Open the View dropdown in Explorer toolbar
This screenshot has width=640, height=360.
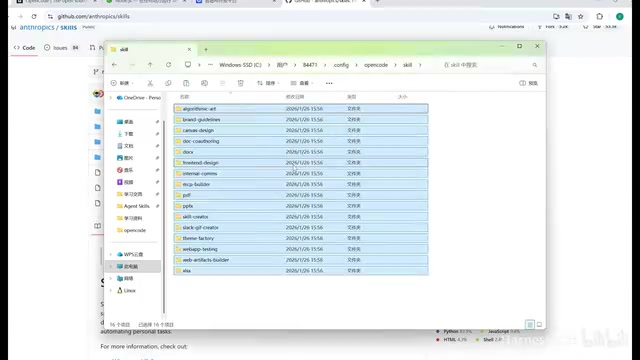click(x=302, y=83)
